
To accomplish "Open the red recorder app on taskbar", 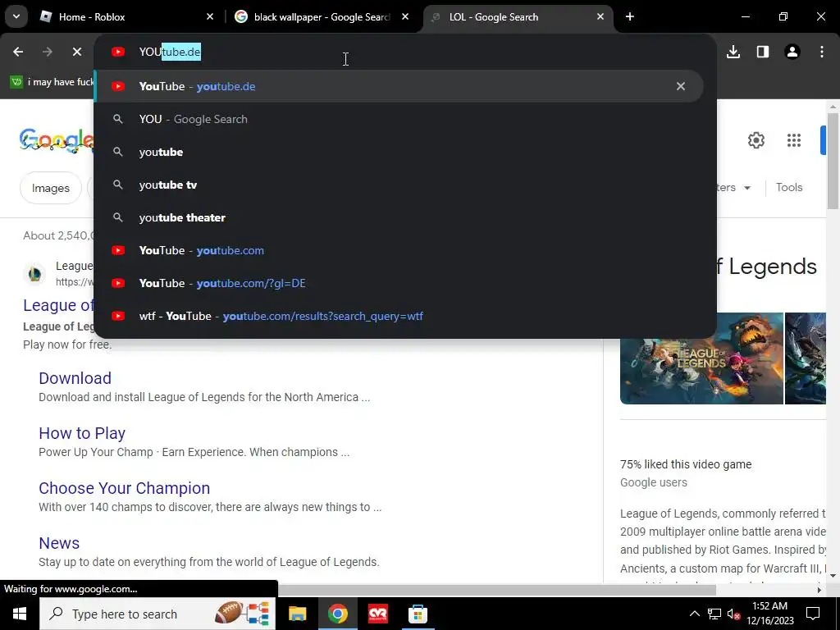I will click(378, 614).
